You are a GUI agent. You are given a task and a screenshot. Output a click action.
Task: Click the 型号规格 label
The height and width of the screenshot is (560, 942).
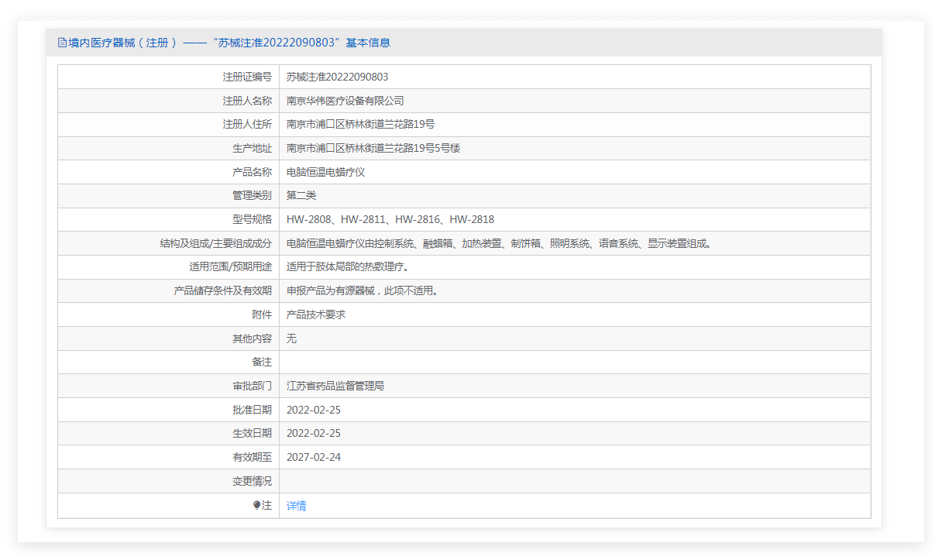click(x=252, y=219)
